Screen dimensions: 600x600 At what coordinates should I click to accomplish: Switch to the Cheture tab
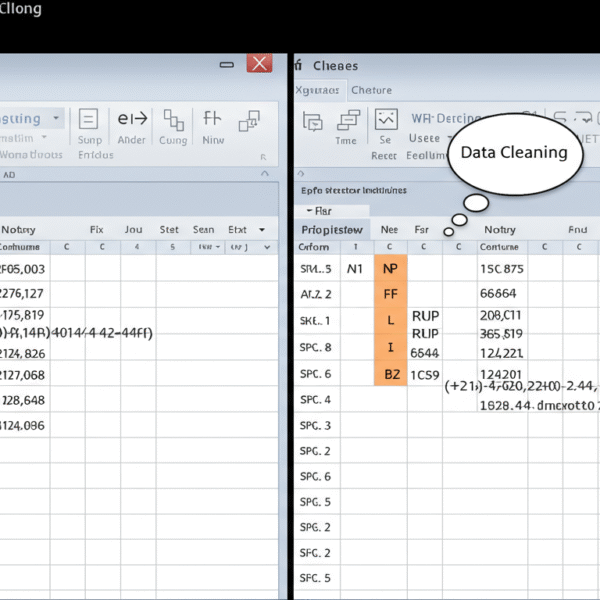371,90
